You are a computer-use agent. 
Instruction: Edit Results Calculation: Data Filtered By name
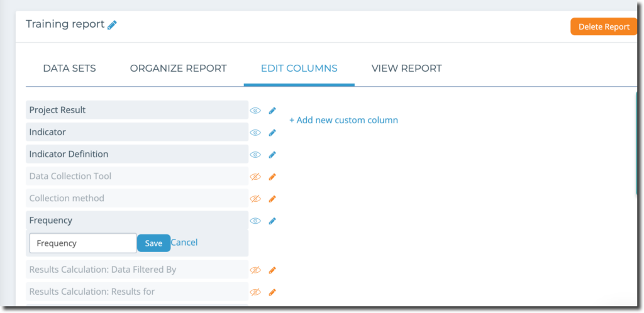click(272, 270)
